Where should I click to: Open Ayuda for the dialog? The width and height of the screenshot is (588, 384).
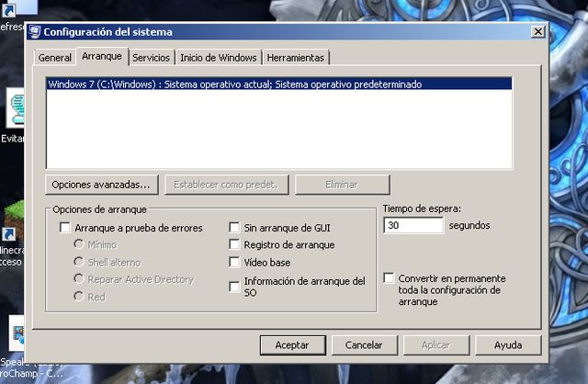(508, 345)
